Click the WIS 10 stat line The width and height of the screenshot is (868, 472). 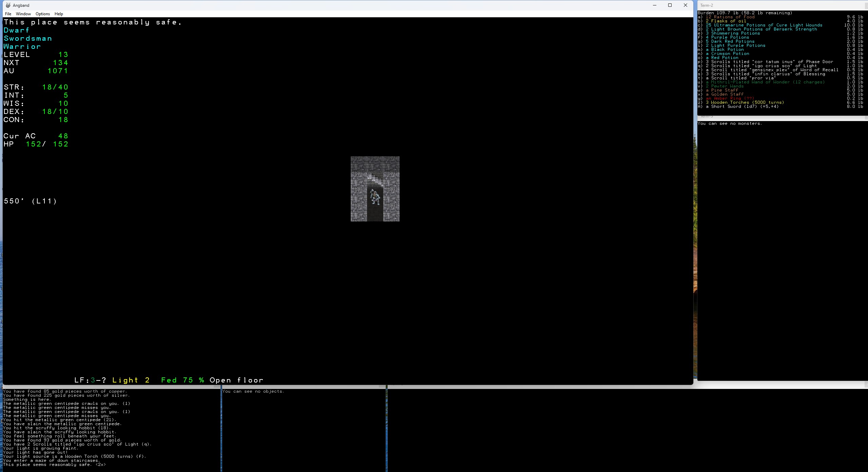[x=36, y=103]
